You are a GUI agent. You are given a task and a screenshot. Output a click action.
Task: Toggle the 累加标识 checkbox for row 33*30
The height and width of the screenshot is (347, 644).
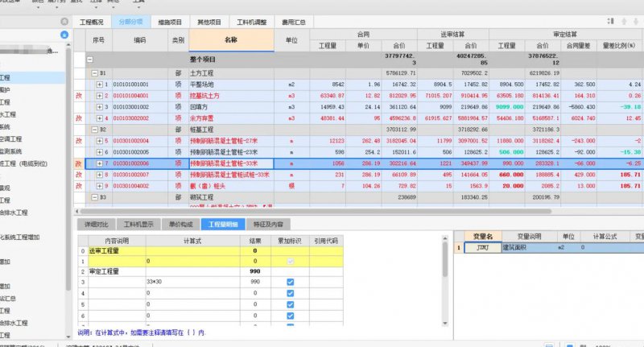click(x=291, y=282)
